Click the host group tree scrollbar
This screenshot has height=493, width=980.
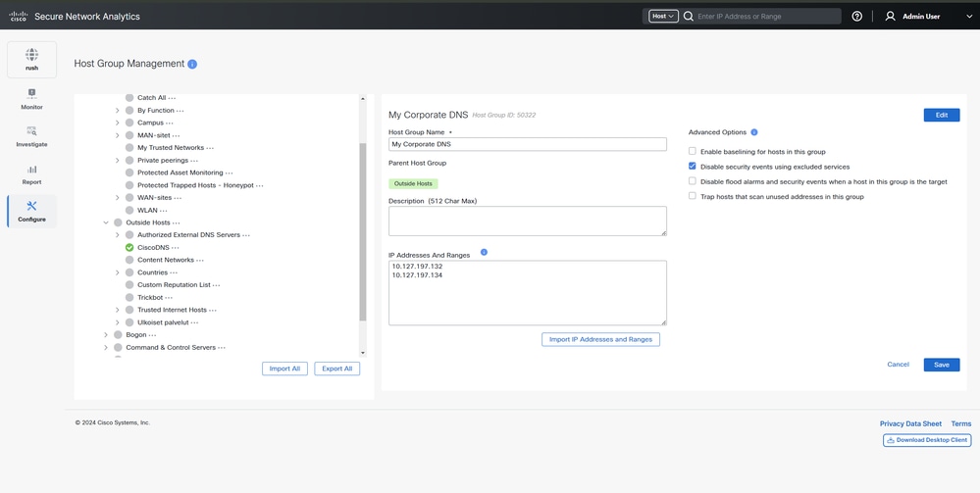[363, 231]
